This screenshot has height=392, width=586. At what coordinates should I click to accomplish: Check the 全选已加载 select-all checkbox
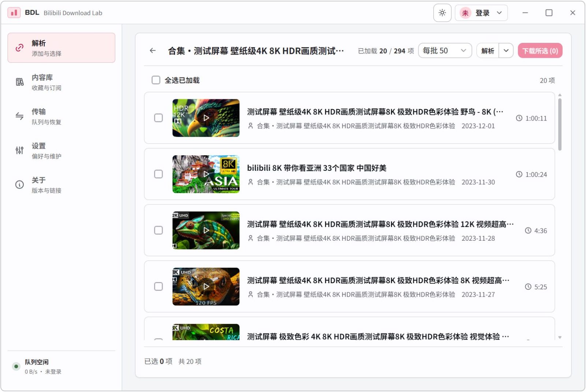[156, 80]
